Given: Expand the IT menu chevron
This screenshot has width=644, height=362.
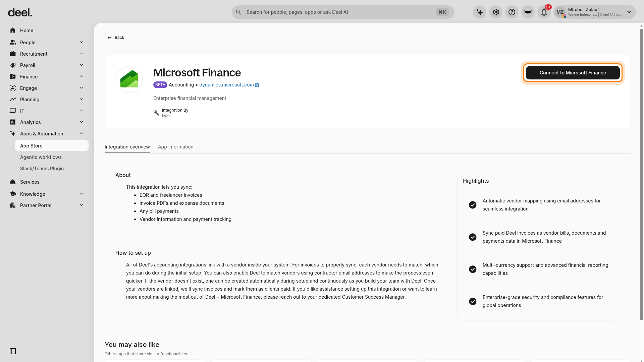Looking at the screenshot, I should [x=82, y=111].
